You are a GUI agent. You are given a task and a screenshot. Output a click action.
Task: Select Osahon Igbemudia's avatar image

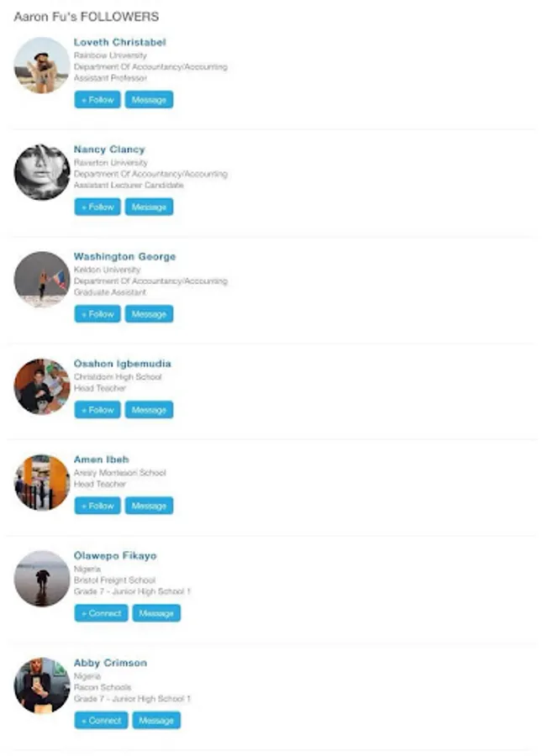(x=42, y=386)
